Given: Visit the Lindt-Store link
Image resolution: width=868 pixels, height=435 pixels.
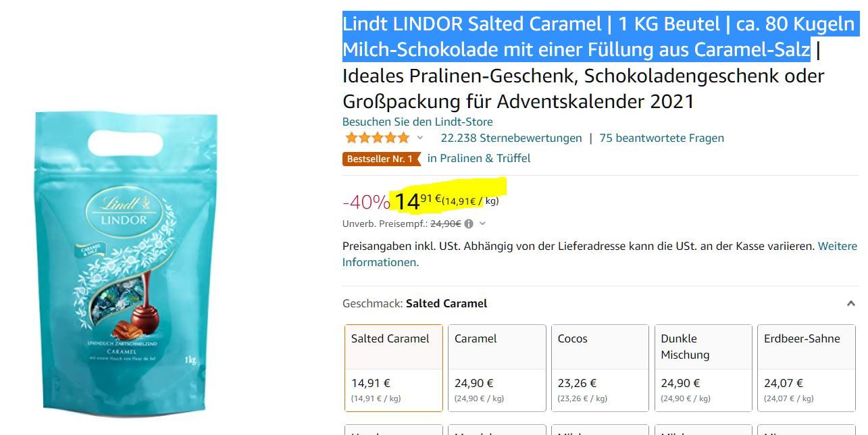Looking at the screenshot, I should click(x=417, y=122).
